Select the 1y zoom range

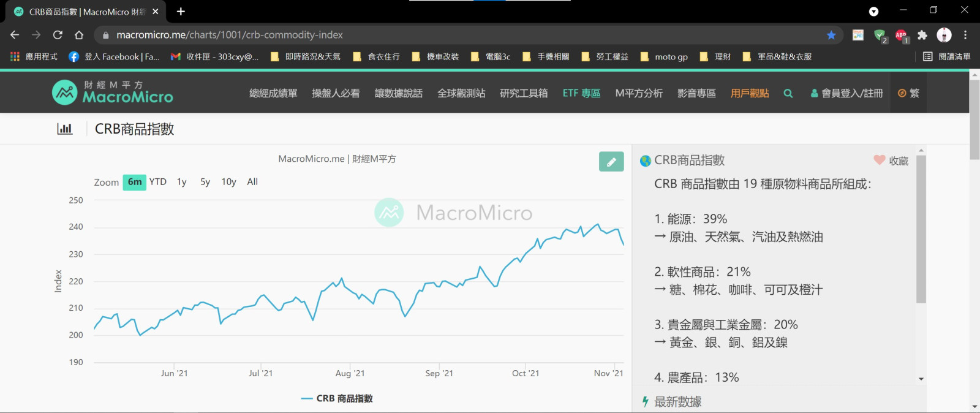[182, 182]
